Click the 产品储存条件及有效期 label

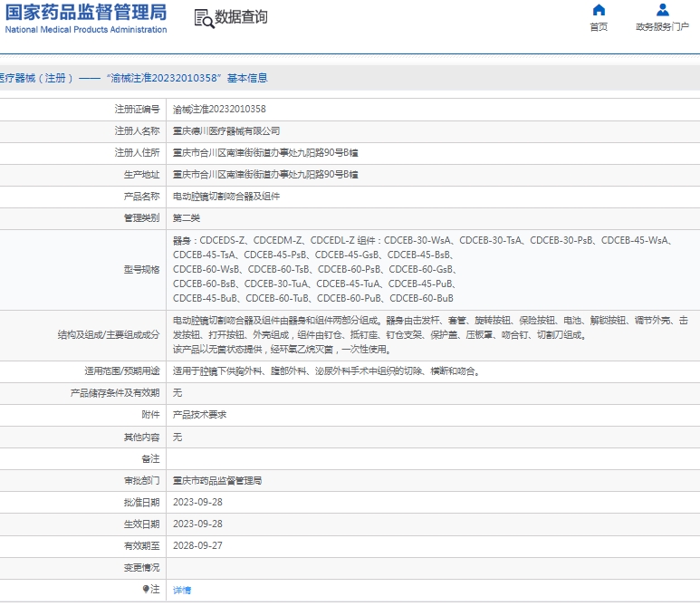(x=115, y=393)
